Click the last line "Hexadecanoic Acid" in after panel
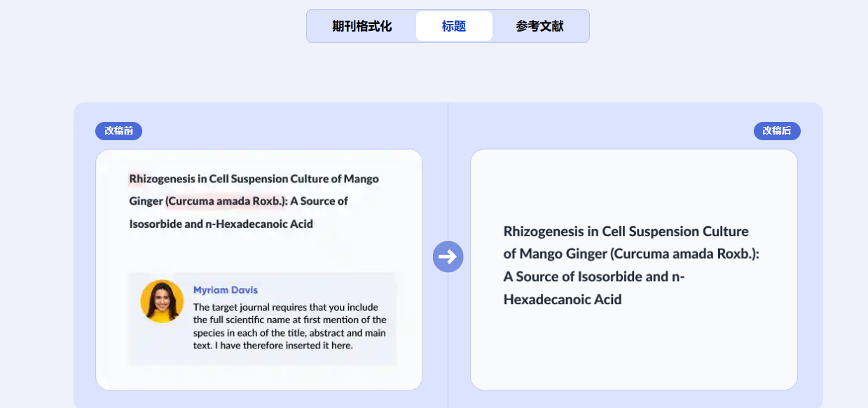 point(562,299)
